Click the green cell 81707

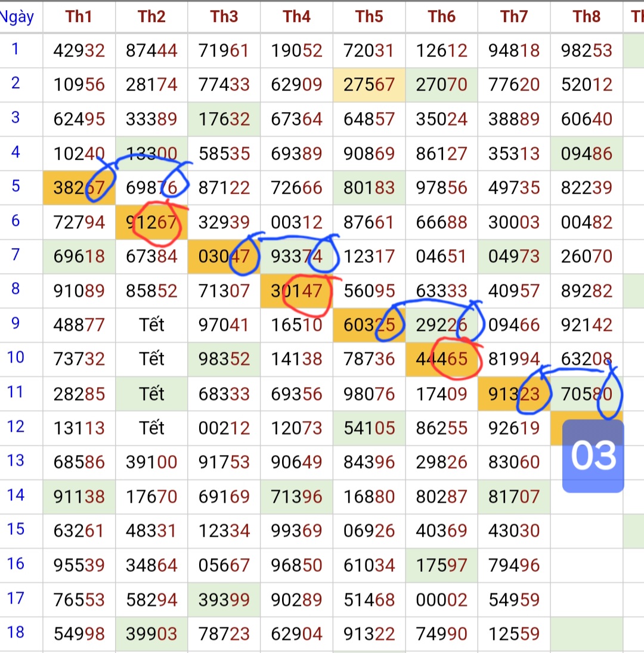coord(513,496)
